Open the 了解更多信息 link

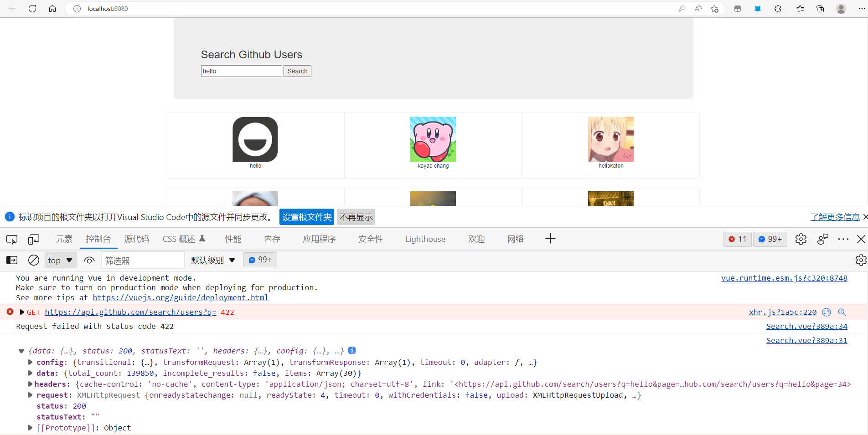click(x=835, y=217)
